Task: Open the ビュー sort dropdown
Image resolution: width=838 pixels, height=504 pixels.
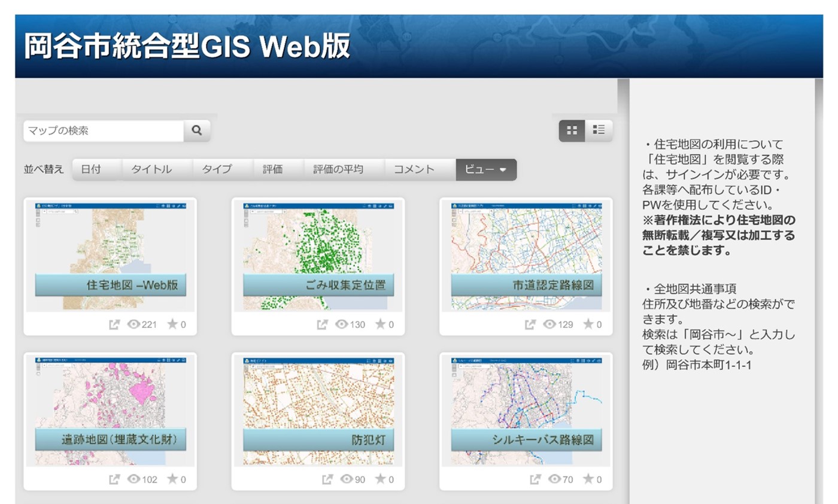Action: coord(485,169)
